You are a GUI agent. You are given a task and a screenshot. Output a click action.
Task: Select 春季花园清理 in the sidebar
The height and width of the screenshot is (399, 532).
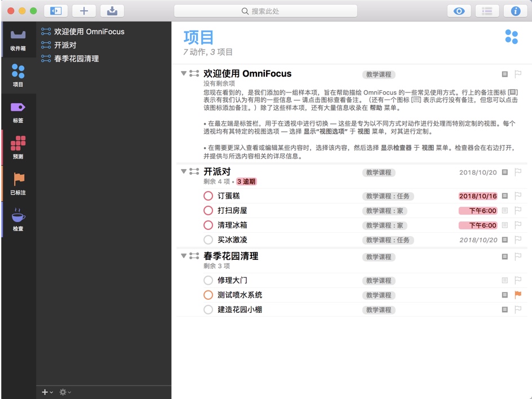(76, 59)
